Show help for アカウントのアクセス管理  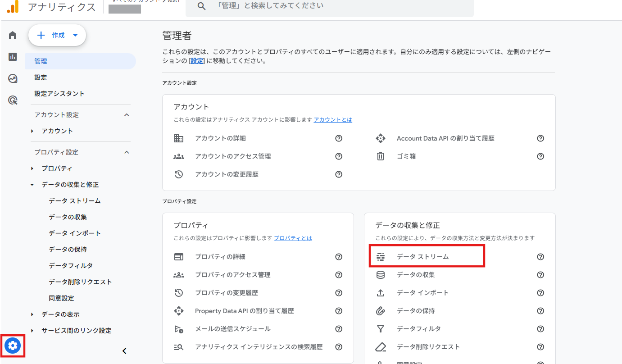tap(339, 156)
